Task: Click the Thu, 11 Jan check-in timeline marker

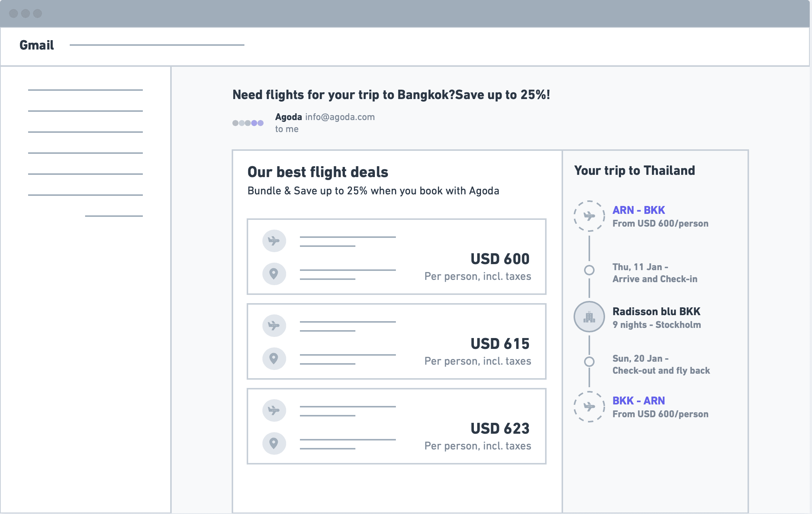Action: pos(589,270)
